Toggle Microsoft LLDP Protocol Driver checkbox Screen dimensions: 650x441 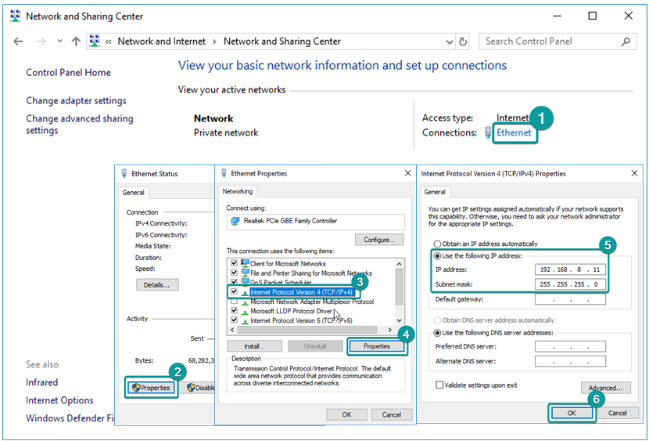234,311
